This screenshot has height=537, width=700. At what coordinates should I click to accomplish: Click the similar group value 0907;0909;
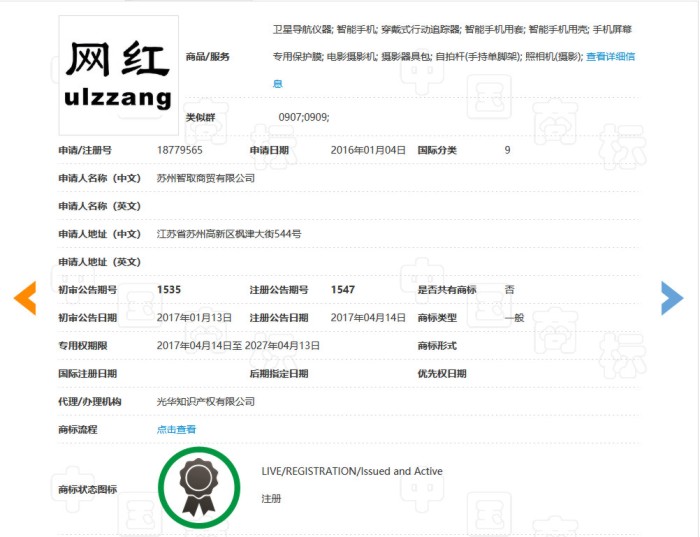point(304,118)
